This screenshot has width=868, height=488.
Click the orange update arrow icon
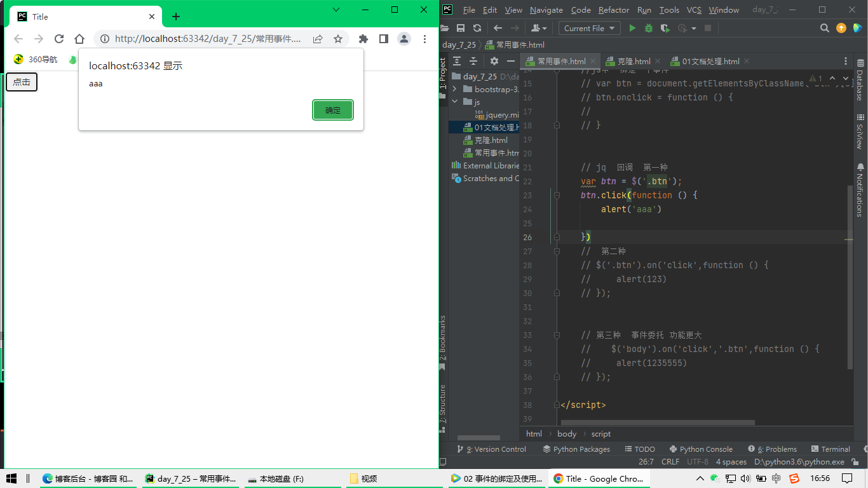tap(841, 28)
